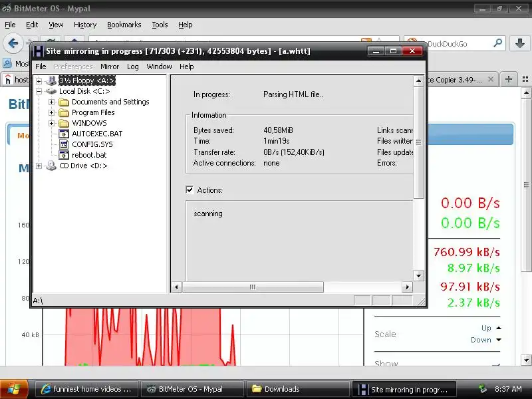Viewport: 532px width, 399px height.
Task: Click the search magnifier in DuckDuckGo box
Action: (497, 43)
